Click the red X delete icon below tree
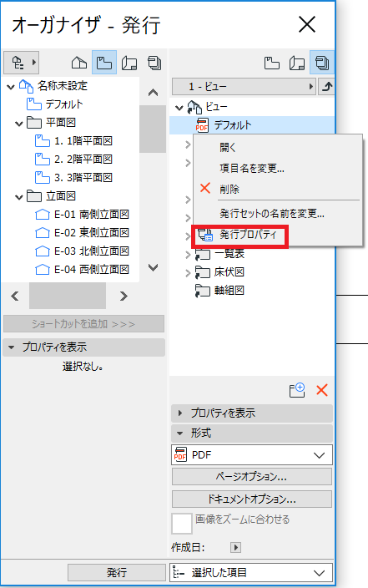This screenshot has width=368, height=588. tap(322, 390)
